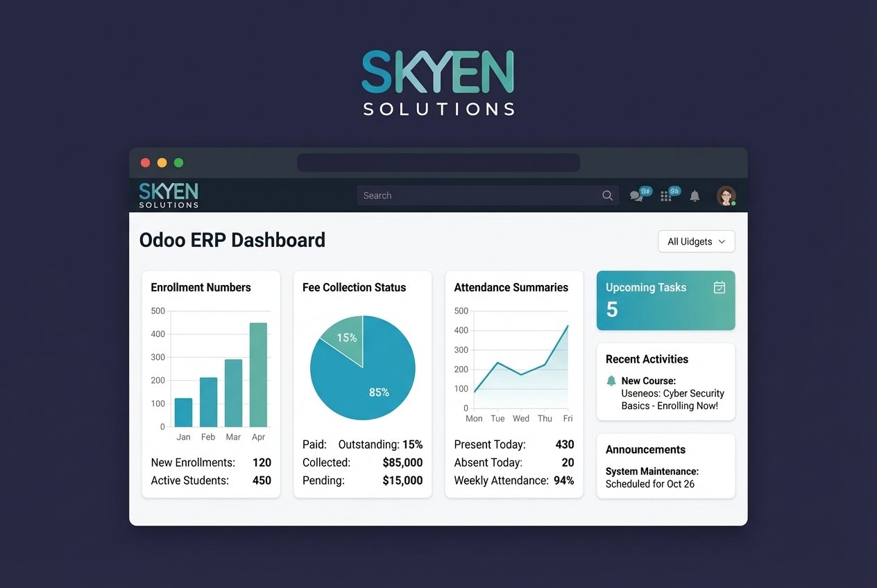Click the browser address bar

tap(438, 162)
